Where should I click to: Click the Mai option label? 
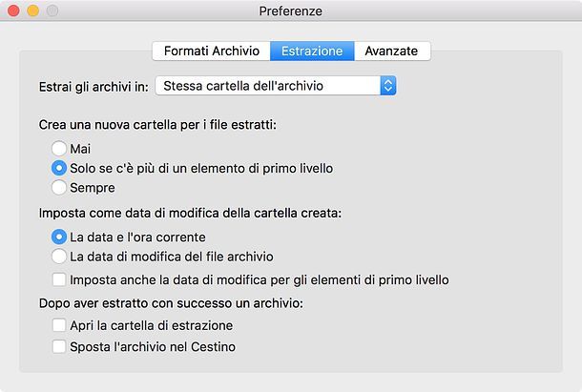pos(80,149)
